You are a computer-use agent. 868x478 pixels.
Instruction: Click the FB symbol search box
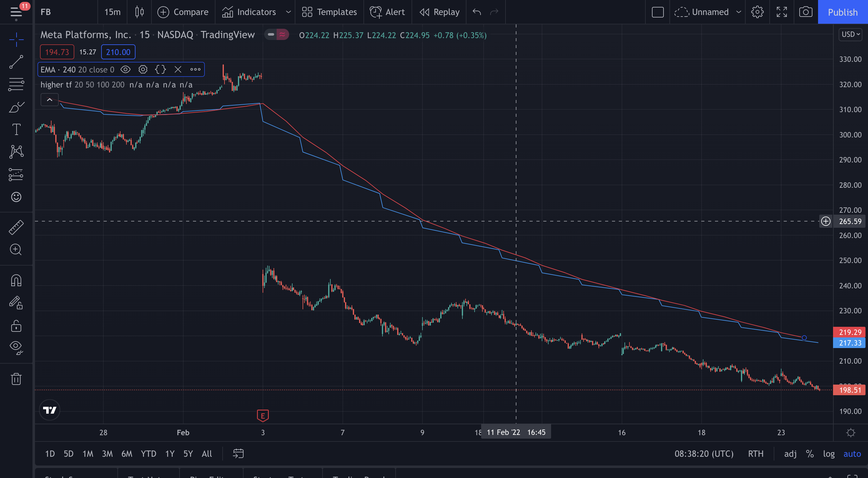click(66, 12)
